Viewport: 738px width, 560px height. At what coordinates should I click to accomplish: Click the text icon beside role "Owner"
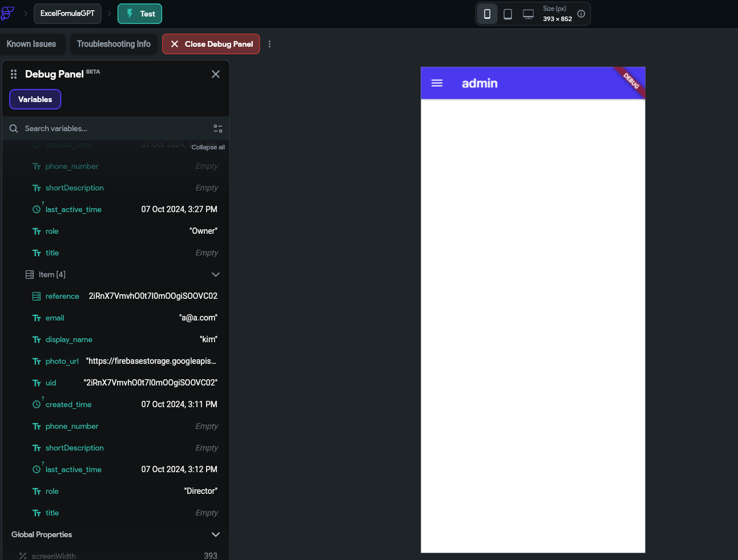[x=37, y=231]
